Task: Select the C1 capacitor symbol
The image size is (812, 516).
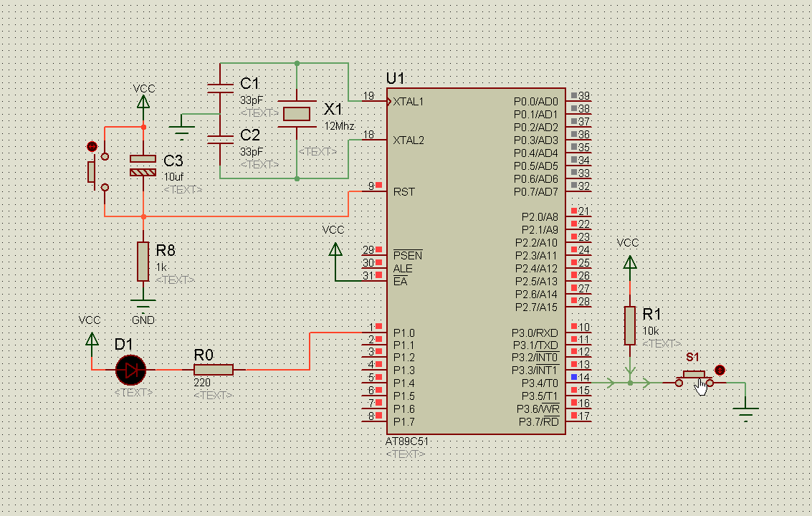Action: [220, 88]
